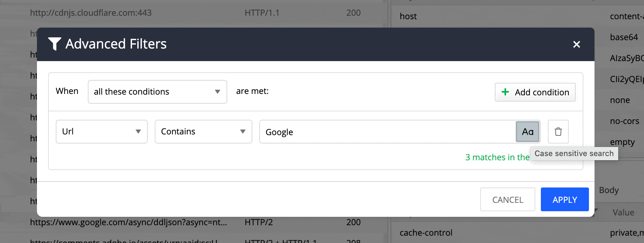Sort by the Value column header
The height and width of the screenshot is (243, 644).
[x=623, y=213]
